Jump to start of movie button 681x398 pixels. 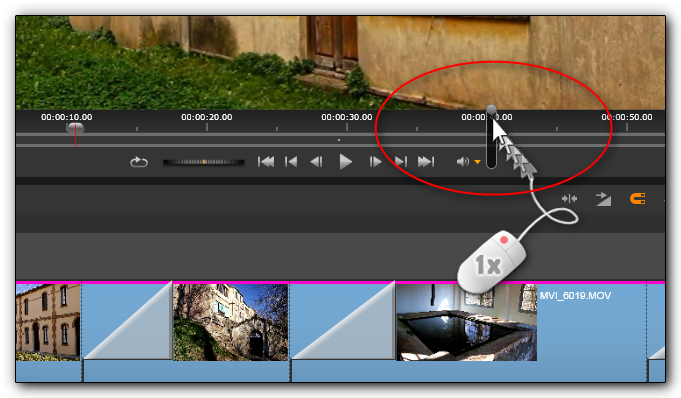tap(266, 162)
